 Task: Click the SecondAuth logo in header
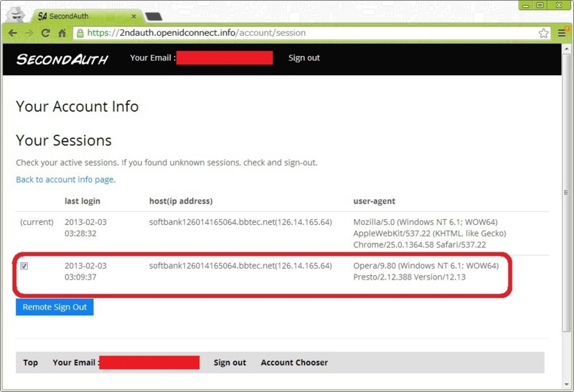click(62, 59)
